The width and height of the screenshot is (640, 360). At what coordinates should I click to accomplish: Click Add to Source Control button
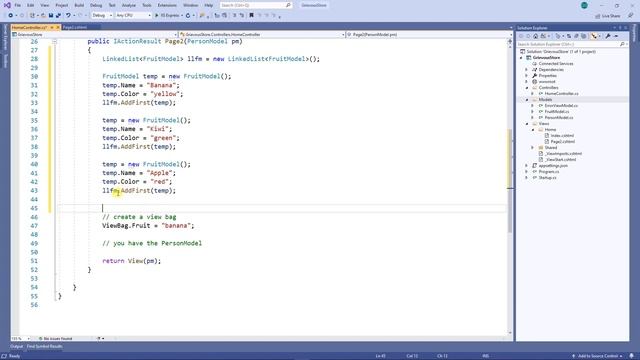pos(598,356)
